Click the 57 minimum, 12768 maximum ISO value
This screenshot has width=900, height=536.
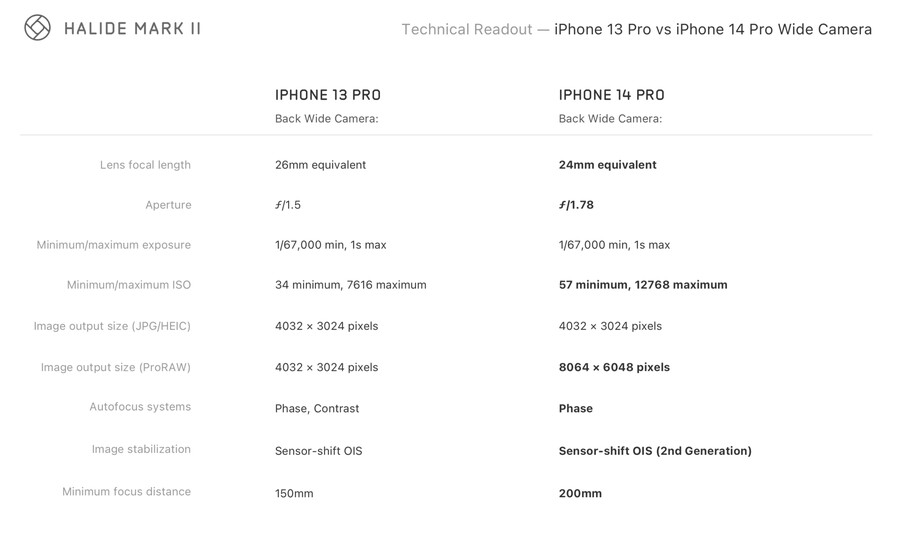pyautogui.click(x=643, y=285)
